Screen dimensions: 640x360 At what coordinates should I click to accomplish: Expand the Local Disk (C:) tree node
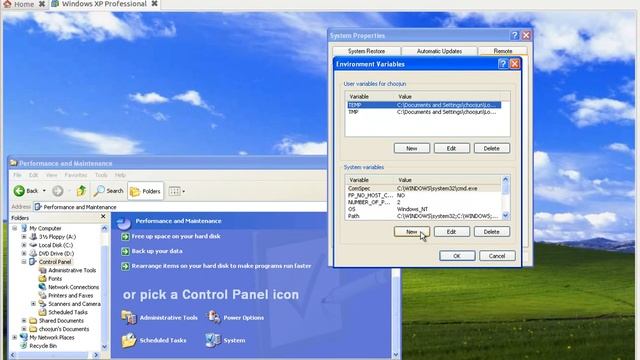pos(24,245)
